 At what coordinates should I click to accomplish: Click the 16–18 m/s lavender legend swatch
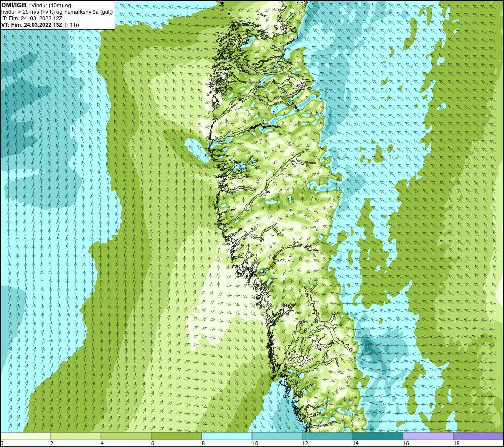[x=428, y=436]
